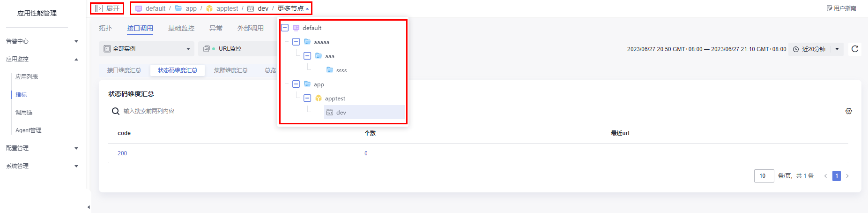Image resolution: width=868 pixels, height=213 pixels.
Task: Click the apptest cube icon in tree
Action: [319, 99]
